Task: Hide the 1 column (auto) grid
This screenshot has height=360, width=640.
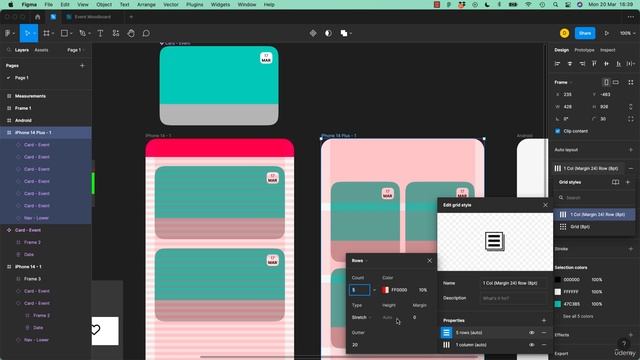Action: pos(531,345)
